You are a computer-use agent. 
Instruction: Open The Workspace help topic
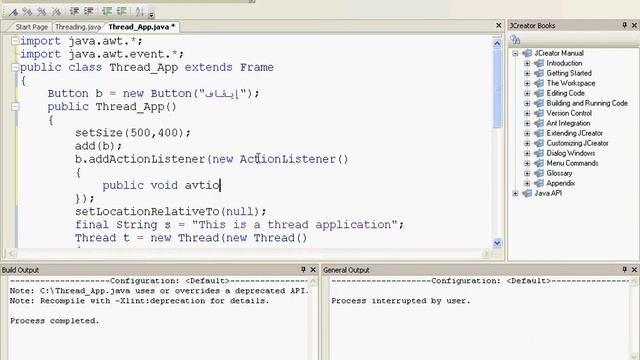tap(571, 83)
